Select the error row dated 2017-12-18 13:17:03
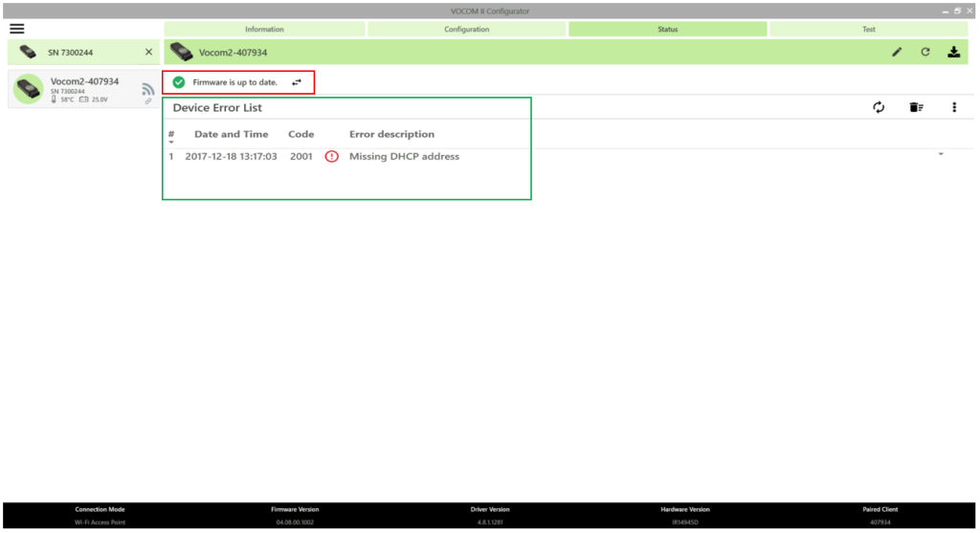This screenshot has height=533, width=980. 568,156
